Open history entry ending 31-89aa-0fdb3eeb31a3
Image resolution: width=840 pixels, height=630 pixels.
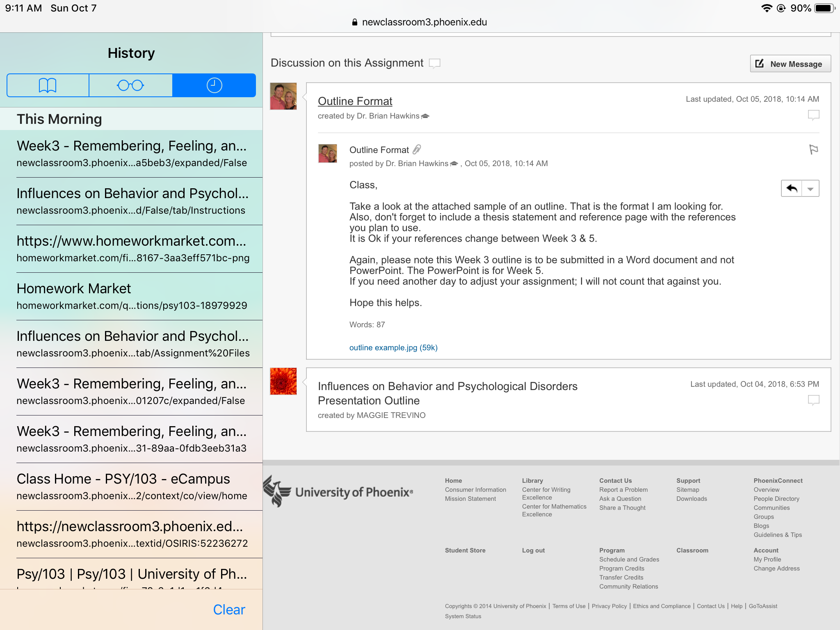click(131, 439)
